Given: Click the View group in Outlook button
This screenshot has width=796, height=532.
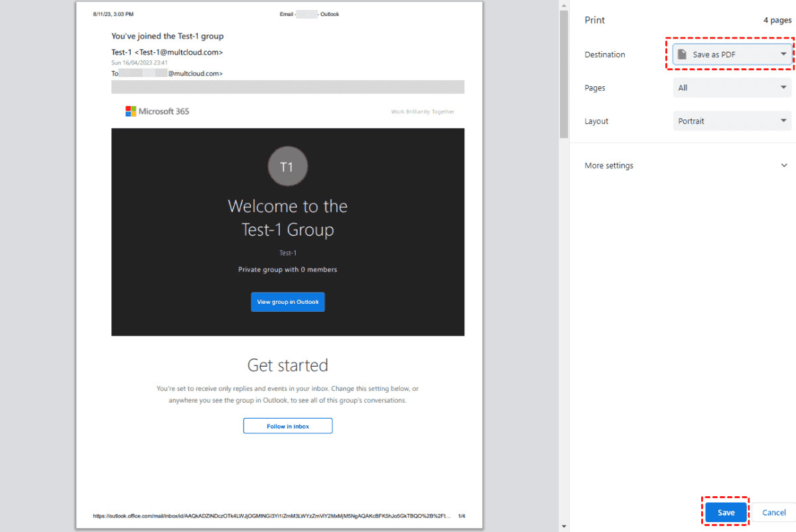Looking at the screenshot, I should click(x=288, y=302).
